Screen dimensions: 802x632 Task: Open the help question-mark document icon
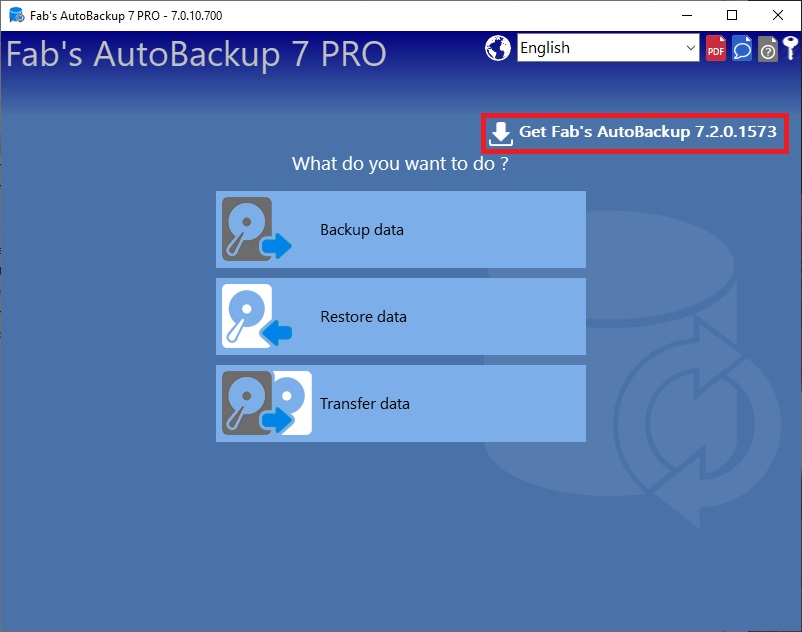pos(767,49)
